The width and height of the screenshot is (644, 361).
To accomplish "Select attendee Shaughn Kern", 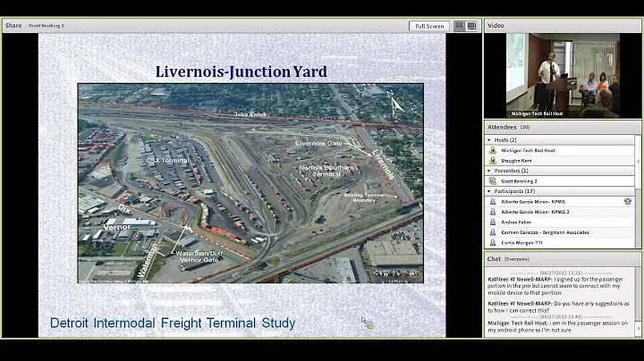I will pyautogui.click(x=560, y=161).
